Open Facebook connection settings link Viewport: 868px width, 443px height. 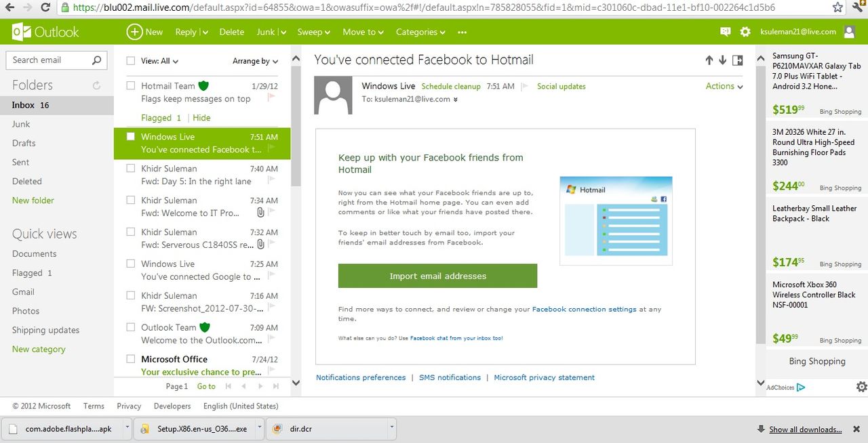pyautogui.click(x=584, y=309)
